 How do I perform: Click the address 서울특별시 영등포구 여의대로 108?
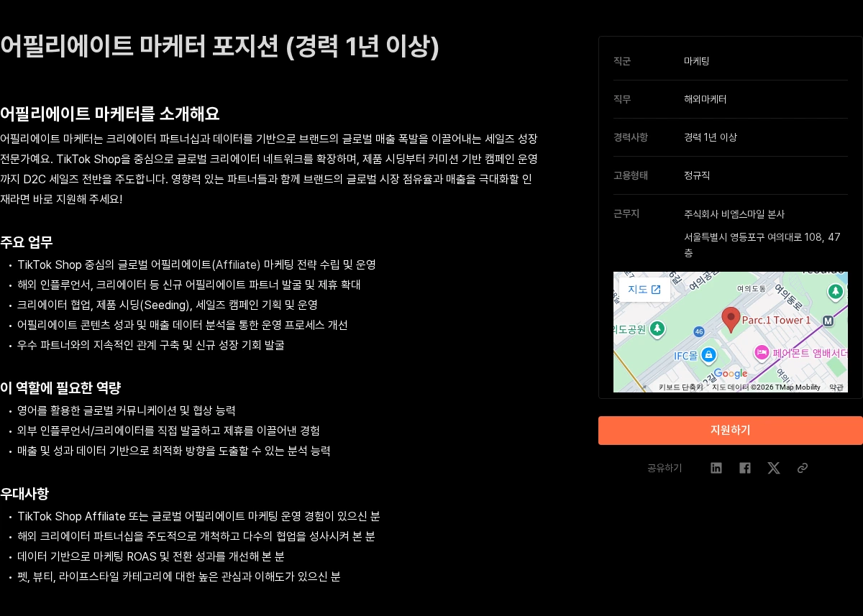pyautogui.click(x=762, y=245)
